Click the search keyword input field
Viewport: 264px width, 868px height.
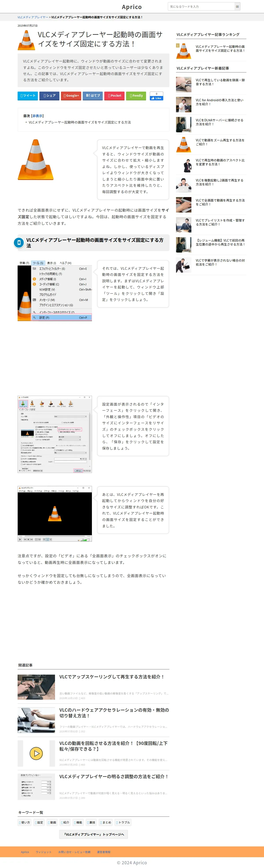point(201,6)
